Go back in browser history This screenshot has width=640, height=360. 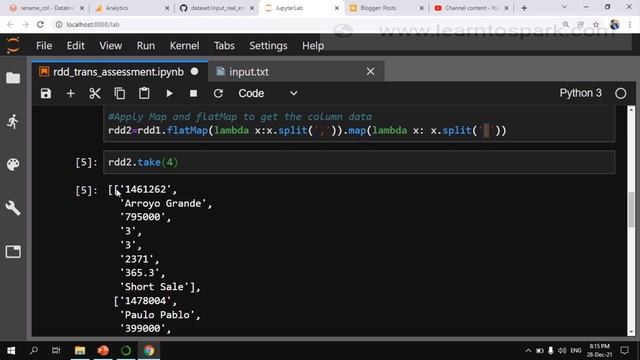pyautogui.click(x=10, y=24)
